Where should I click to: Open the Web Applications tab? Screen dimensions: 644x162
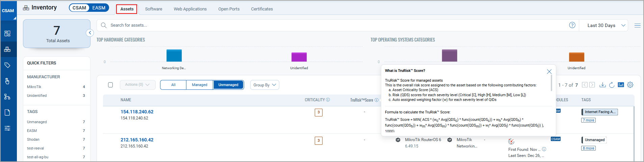click(x=190, y=9)
